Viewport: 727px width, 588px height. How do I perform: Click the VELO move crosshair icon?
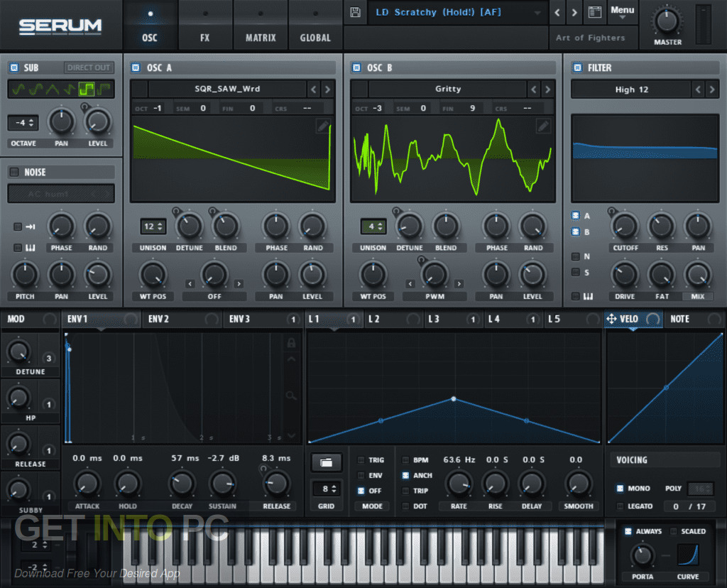tap(611, 319)
